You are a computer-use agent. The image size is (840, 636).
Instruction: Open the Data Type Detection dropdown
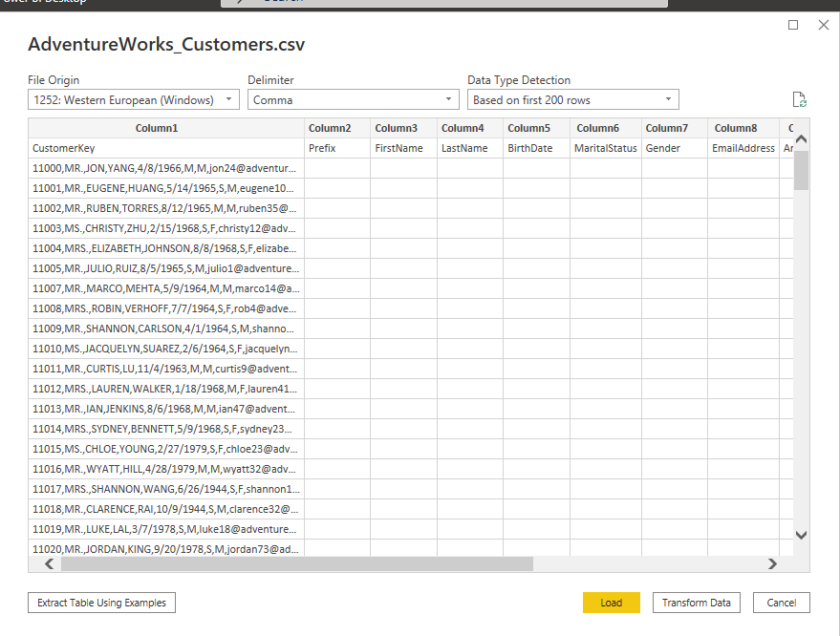pos(572,99)
